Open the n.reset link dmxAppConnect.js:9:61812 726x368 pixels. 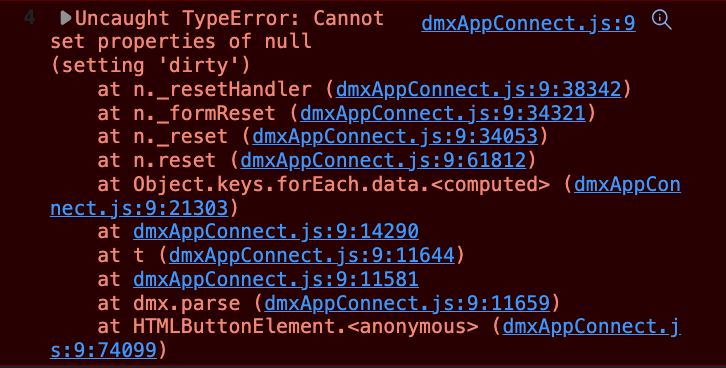(x=383, y=160)
